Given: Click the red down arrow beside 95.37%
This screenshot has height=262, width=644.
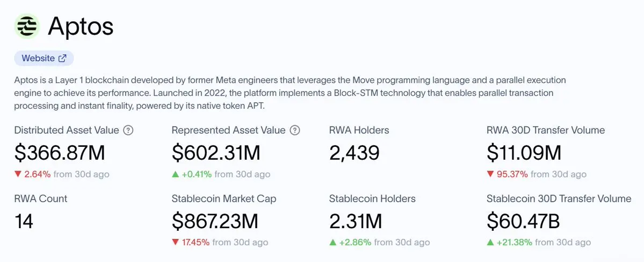Looking at the screenshot, I should point(490,174).
